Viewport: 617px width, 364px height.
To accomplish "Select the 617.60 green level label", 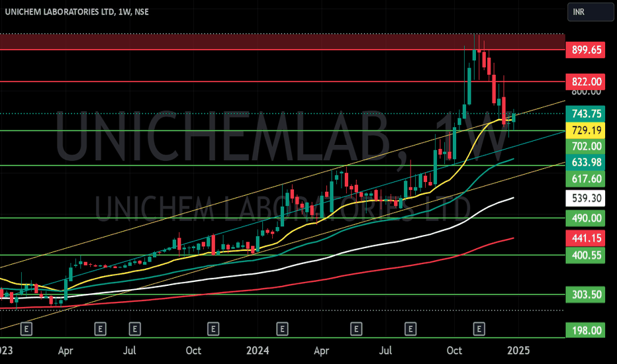I will 585,179.
